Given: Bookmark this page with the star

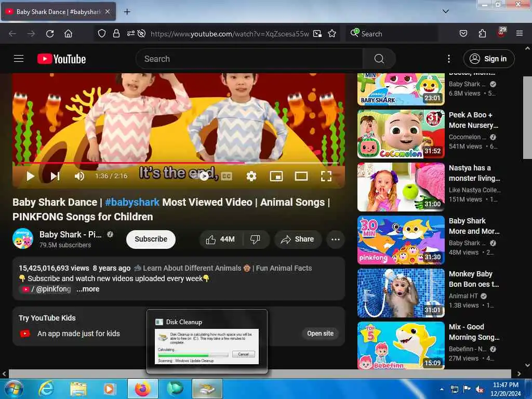Looking at the screenshot, I should (332, 33).
